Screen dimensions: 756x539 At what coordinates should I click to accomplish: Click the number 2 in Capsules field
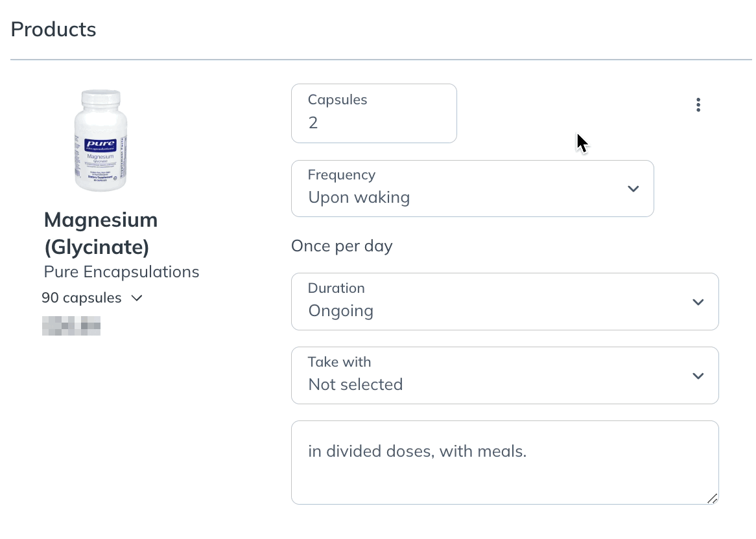313,123
